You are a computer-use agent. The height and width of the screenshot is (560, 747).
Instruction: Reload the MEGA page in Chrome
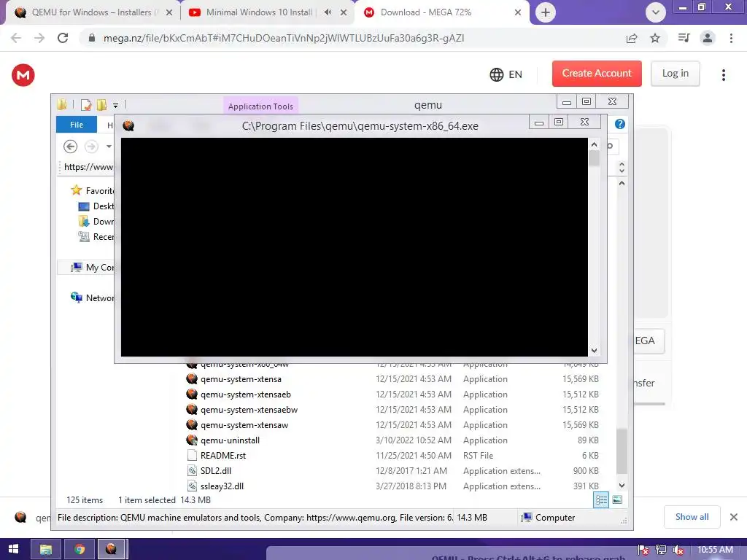coord(63,38)
